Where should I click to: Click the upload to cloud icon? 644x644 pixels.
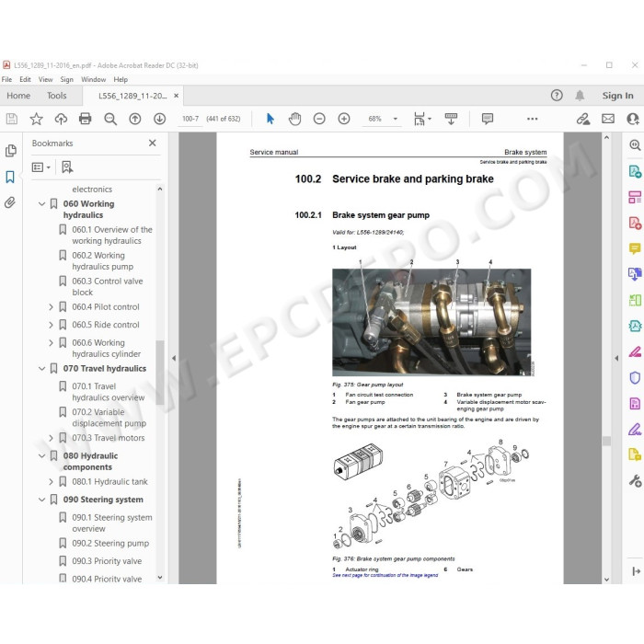[61, 119]
